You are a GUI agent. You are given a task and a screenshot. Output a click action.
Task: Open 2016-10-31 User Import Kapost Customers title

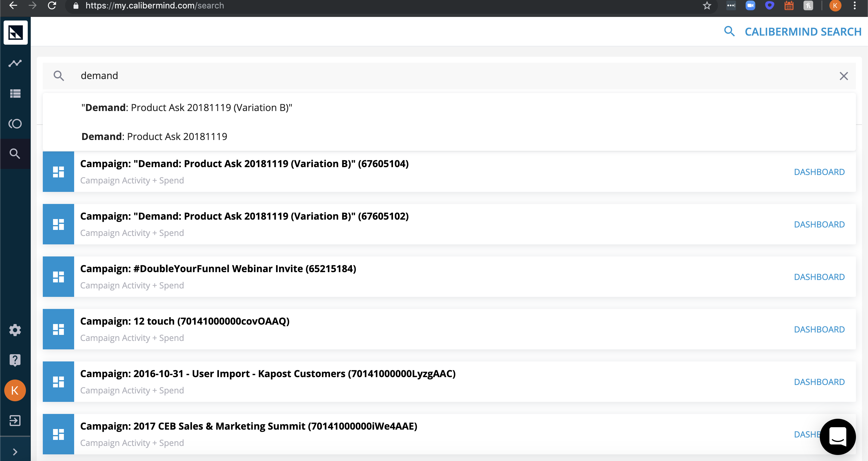coord(268,374)
